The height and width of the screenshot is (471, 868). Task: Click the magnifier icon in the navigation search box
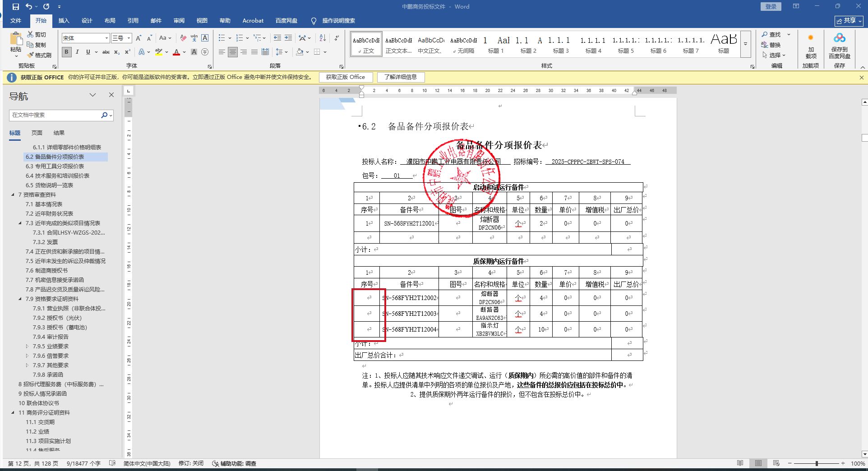[104, 115]
